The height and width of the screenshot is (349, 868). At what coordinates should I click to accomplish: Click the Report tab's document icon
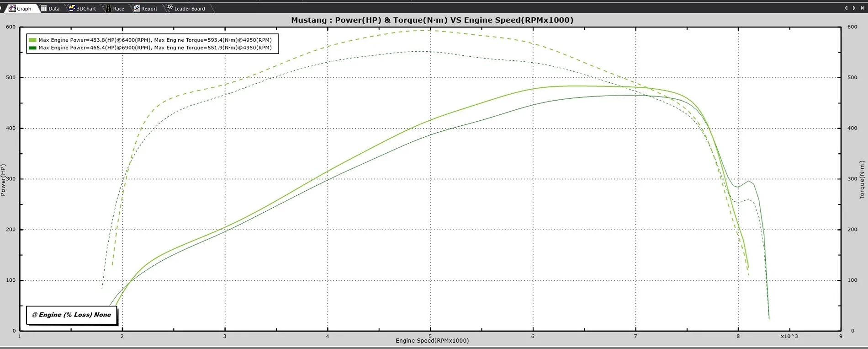point(137,8)
